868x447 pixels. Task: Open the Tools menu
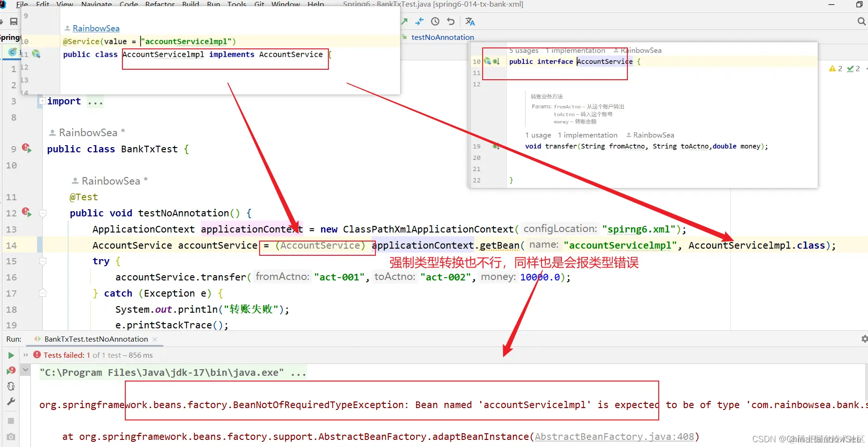[237, 4]
